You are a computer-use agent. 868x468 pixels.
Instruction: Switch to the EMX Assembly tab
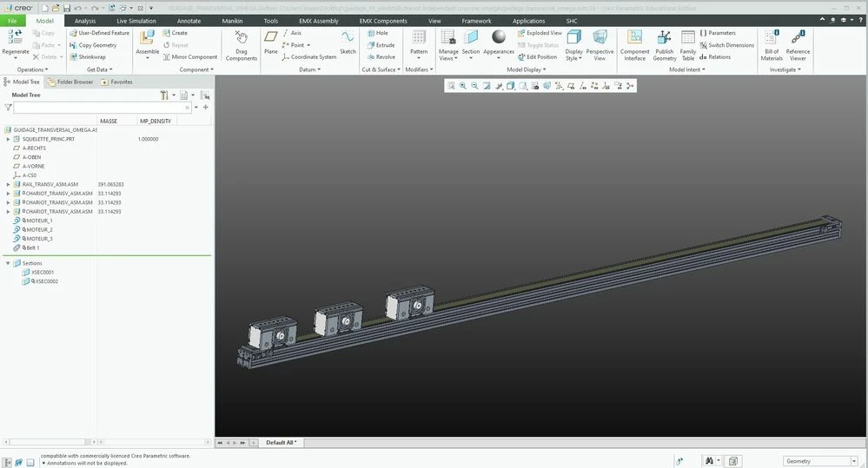click(x=318, y=21)
